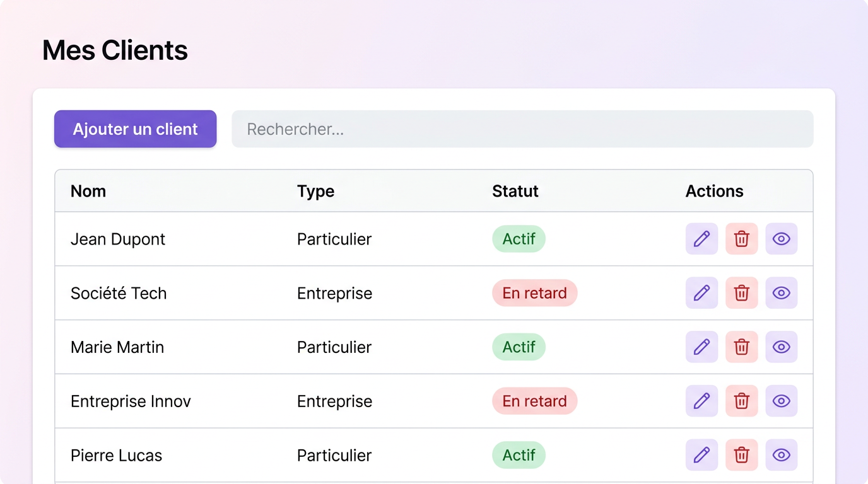Screen dimensions: 868x484
Task: Select the Jean Dupont name cell
Action: tap(118, 239)
